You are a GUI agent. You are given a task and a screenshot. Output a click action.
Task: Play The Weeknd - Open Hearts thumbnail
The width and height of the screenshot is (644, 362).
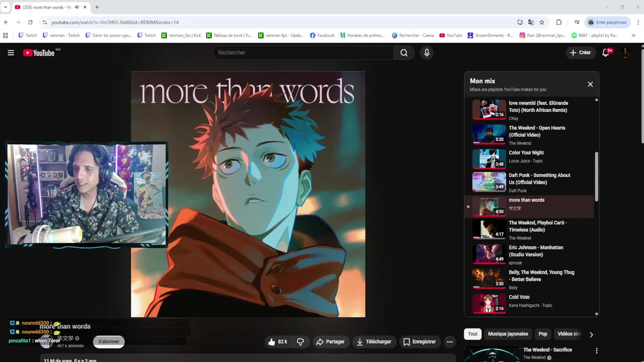(x=489, y=134)
